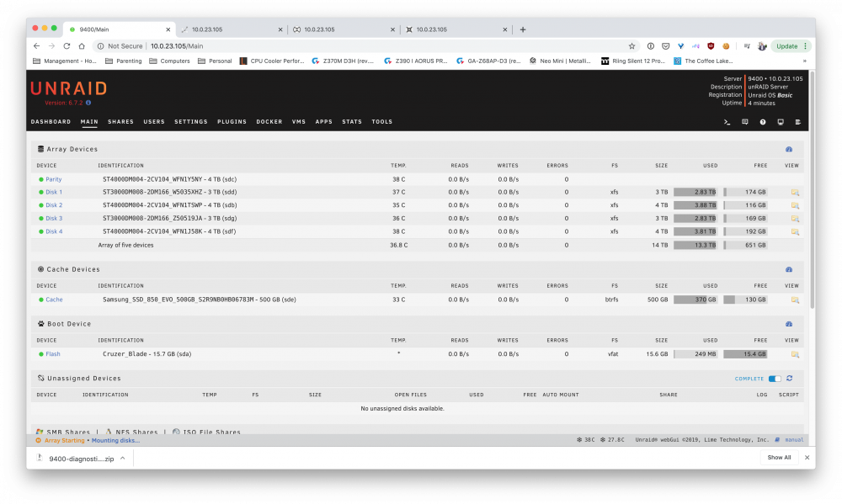
Task: Open a new browser tab
Action: (523, 29)
